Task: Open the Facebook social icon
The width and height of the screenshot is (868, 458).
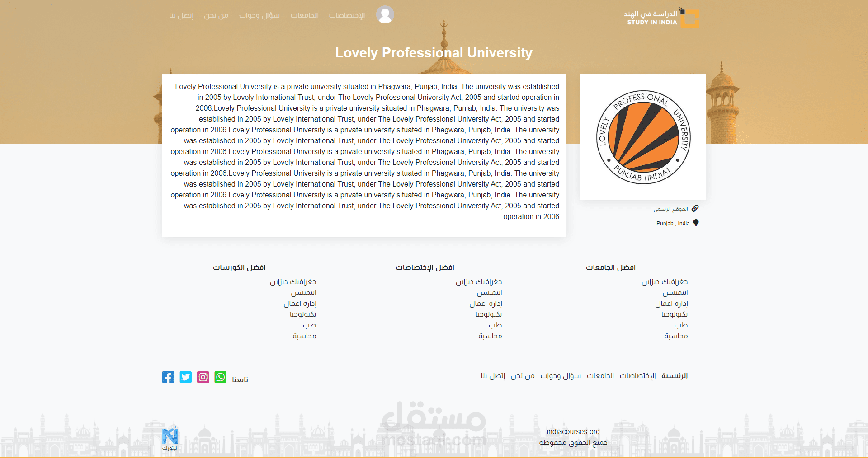Action: (x=168, y=377)
